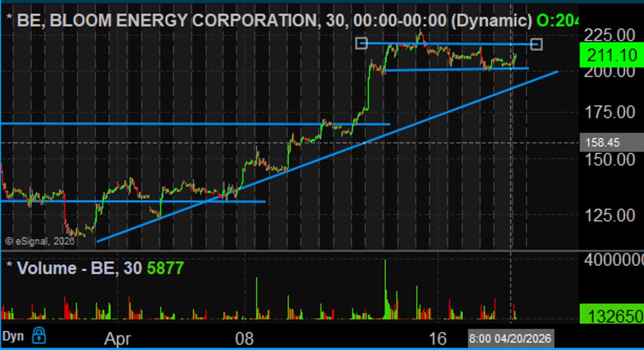
Task: Click the eSignal copyright notice
Action: tap(38, 241)
